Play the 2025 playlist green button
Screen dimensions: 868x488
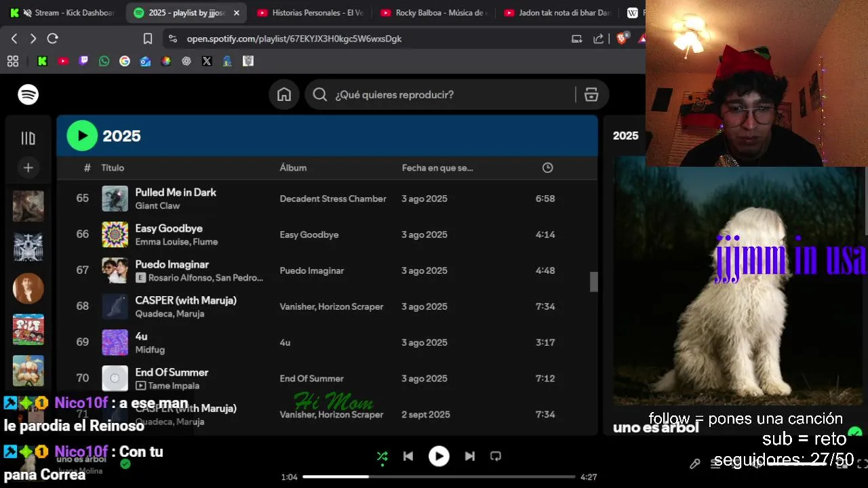point(82,136)
